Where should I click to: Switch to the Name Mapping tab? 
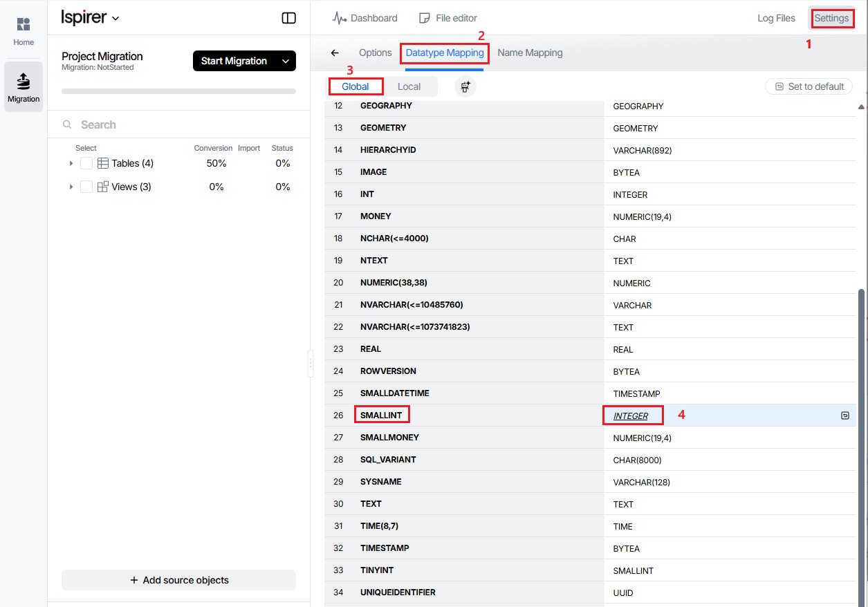pyautogui.click(x=530, y=53)
